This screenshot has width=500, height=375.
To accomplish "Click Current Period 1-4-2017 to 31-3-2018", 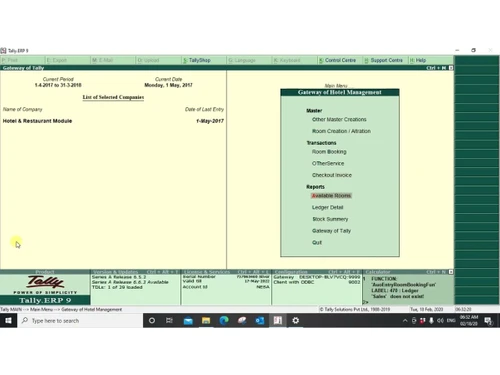I will point(58,82).
